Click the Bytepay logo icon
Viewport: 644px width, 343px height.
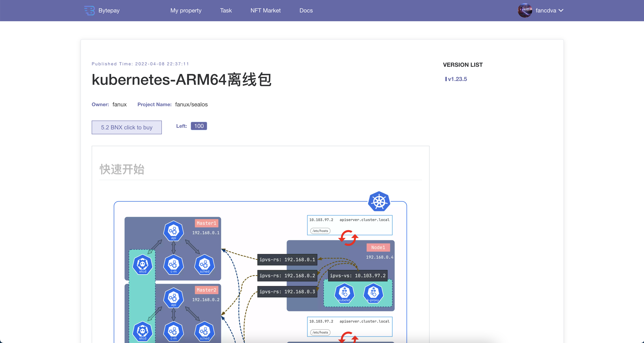[90, 10]
